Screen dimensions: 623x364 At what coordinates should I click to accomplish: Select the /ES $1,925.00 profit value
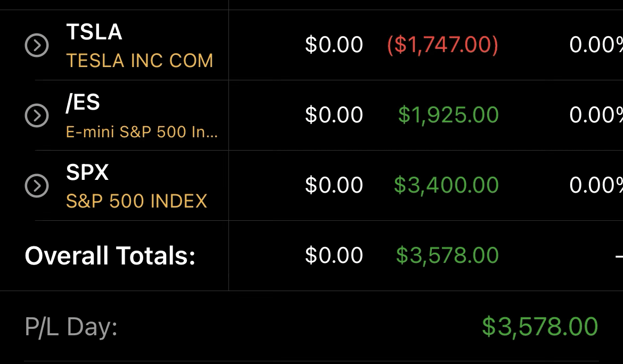click(448, 115)
